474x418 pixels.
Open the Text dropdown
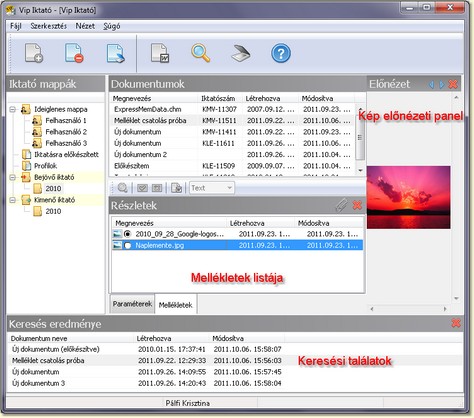(212, 188)
